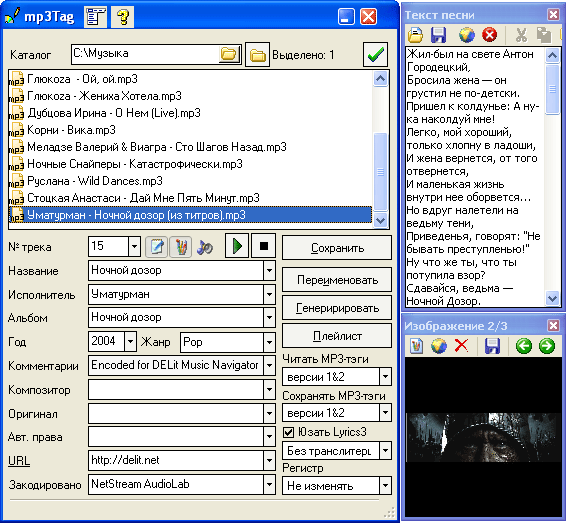Screen dimensions: 566x523
Task: Expand the Год dropdown
Action: [x=130, y=341]
